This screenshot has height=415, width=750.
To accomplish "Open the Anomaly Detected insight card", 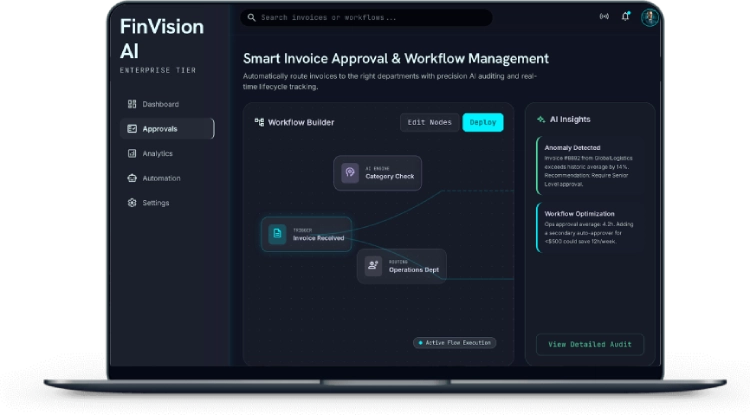I will point(590,165).
